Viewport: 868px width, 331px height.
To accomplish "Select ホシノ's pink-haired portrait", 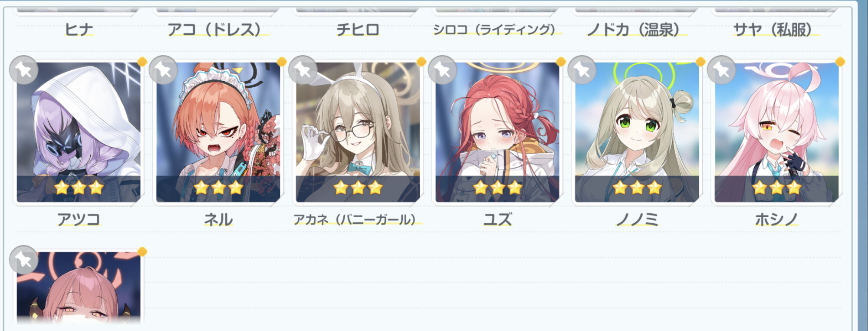I will point(777,132).
